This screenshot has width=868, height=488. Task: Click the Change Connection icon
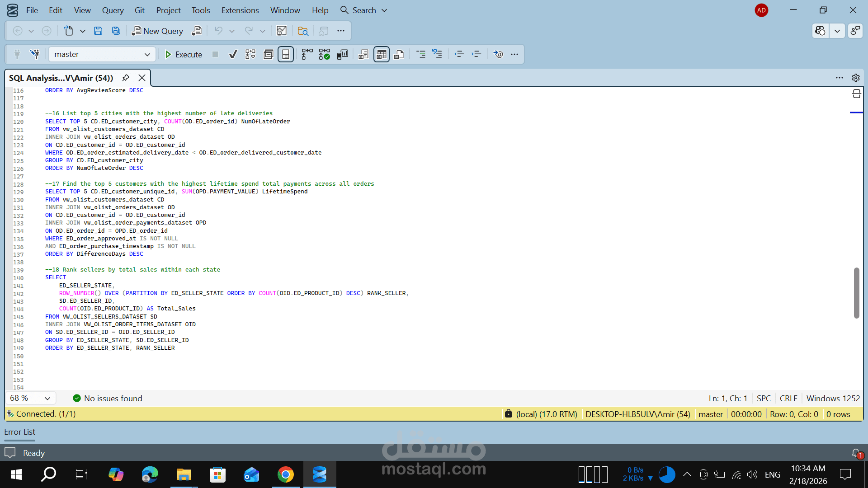click(34, 54)
